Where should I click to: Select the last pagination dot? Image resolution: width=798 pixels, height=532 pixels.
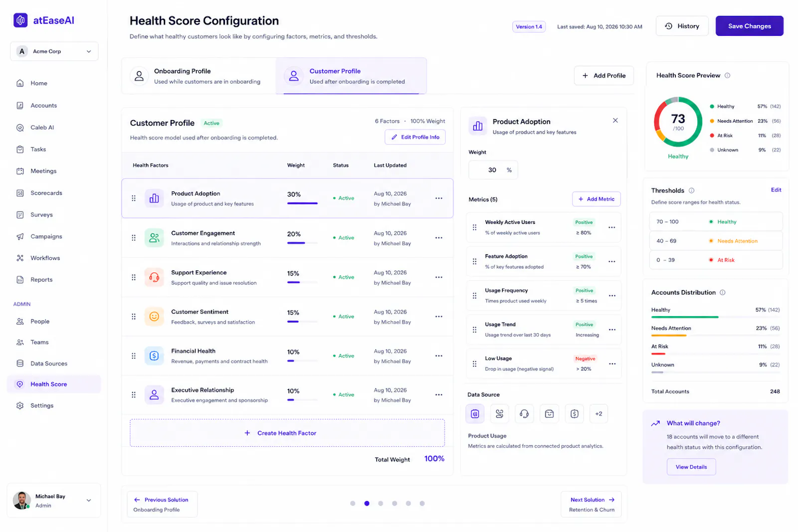[x=422, y=504]
